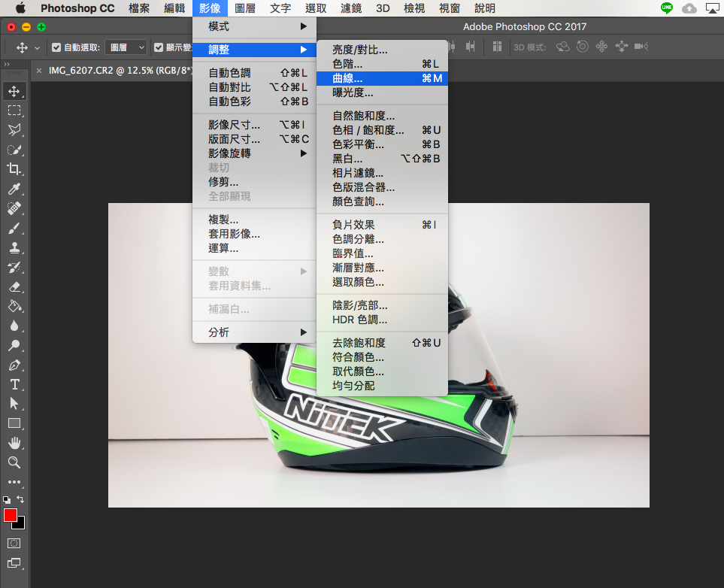
Task: Choose 曲線... from the adjustments submenu
Action: pos(383,78)
